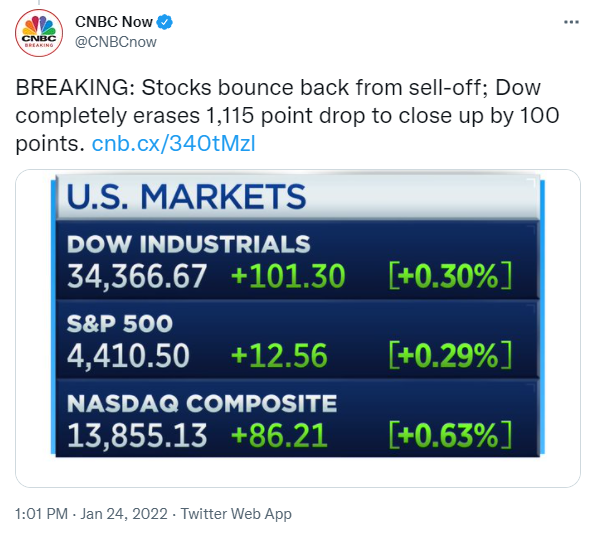Viewport: 597px width, 540px height.
Task: Click the Twitter Web App source link
Action: coord(236,514)
